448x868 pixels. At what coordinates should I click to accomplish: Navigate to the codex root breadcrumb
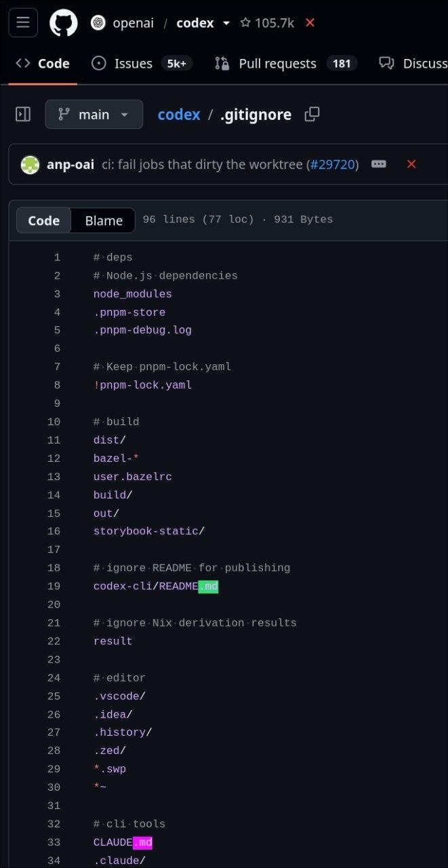click(x=179, y=115)
